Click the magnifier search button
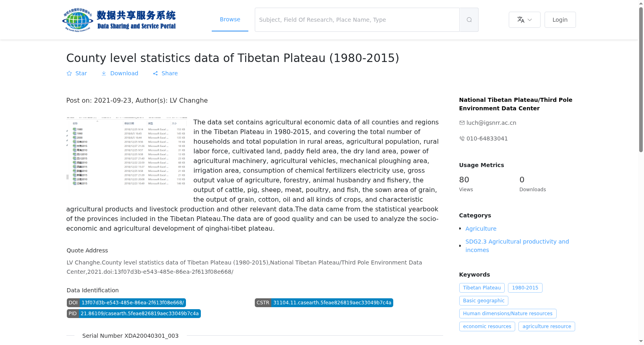This screenshot has width=644, height=345. click(x=469, y=20)
